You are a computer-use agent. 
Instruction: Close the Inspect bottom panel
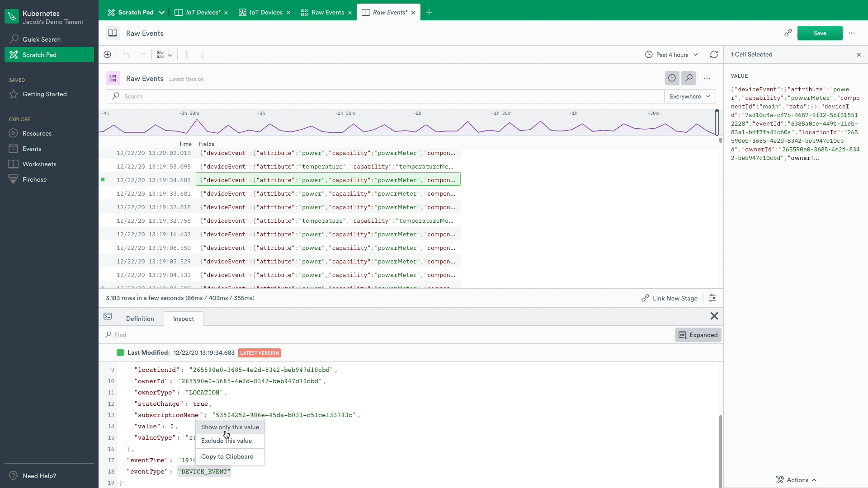pyautogui.click(x=714, y=316)
